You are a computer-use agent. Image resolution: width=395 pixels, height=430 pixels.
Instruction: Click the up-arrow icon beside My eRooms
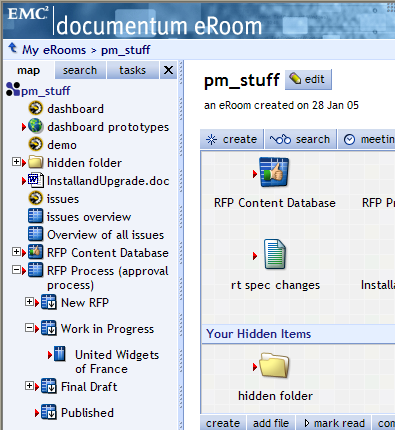click(13, 48)
